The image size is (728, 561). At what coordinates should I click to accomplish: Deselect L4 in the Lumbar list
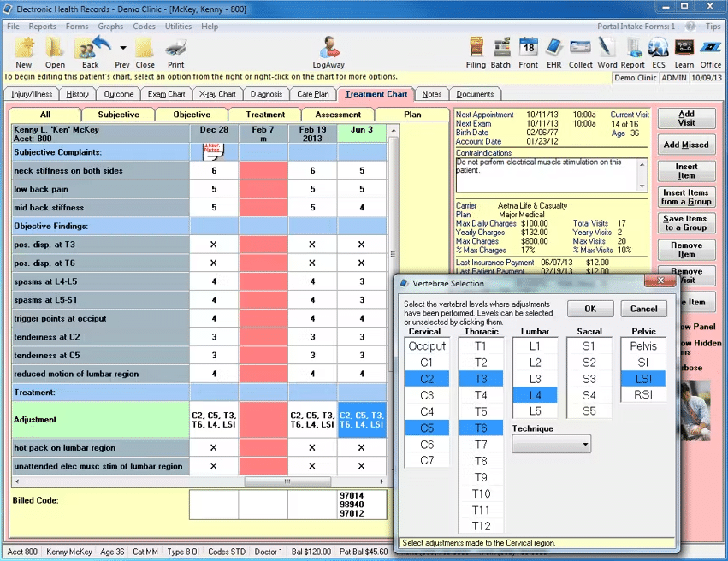tap(535, 395)
